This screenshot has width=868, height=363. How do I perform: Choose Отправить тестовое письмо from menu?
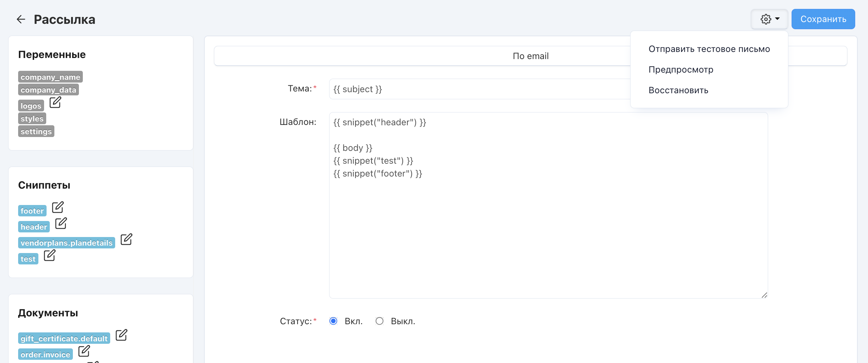pyautogui.click(x=709, y=49)
